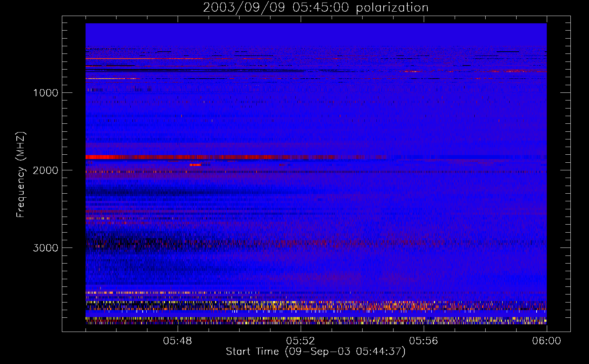
Task: Click the 1000 frequency tick label
Action: (46, 93)
